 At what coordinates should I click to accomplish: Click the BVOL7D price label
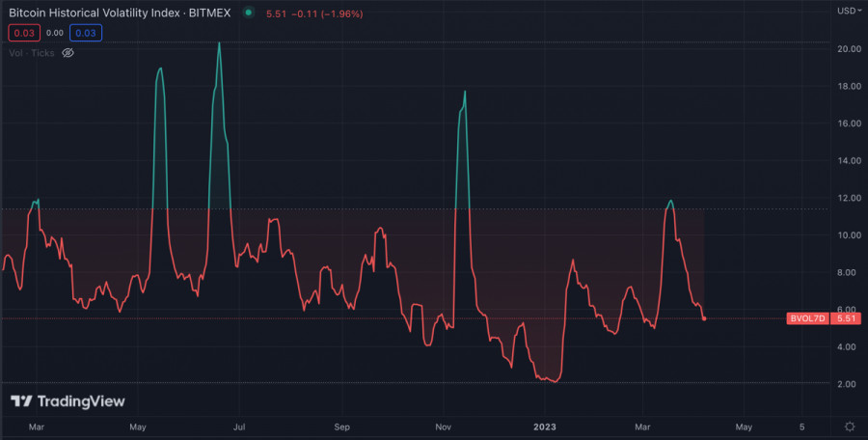click(807, 318)
